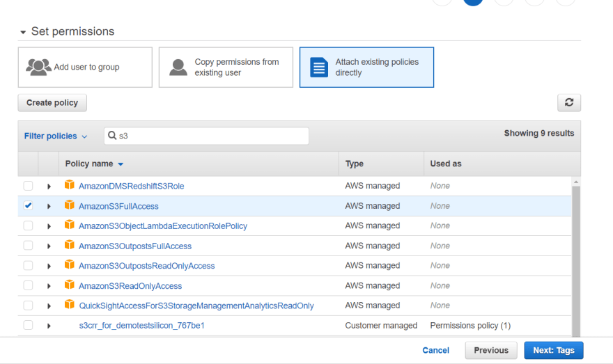
Task: Open the QuickSightAccessForS3StorageManagementAnalyticsReadOnly link
Action: click(x=196, y=306)
